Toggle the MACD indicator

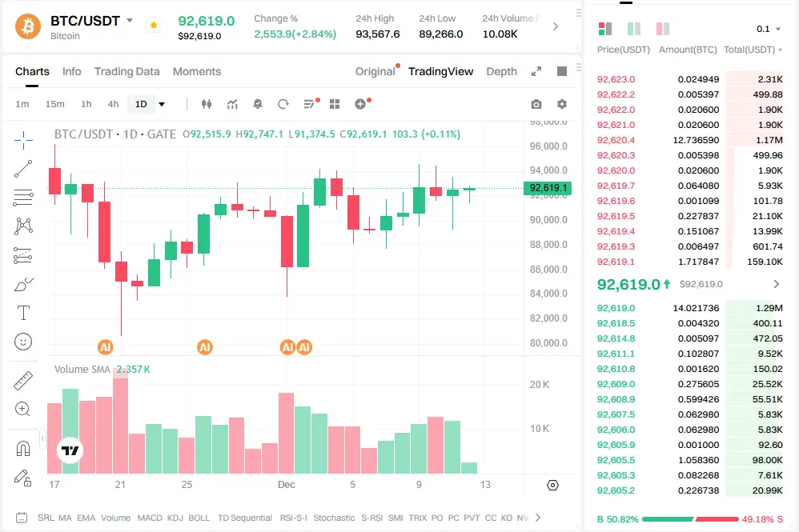150,518
